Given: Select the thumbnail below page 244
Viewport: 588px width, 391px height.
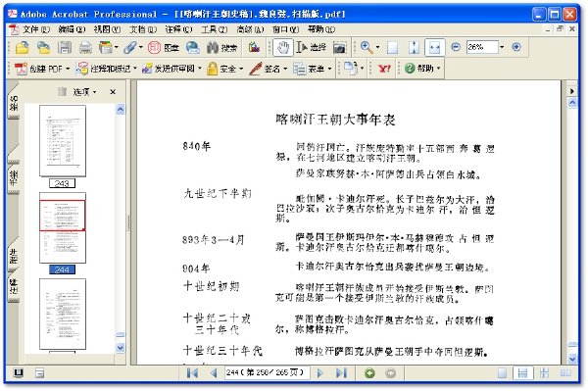Looking at the screenshot, I should coord(63,315).
